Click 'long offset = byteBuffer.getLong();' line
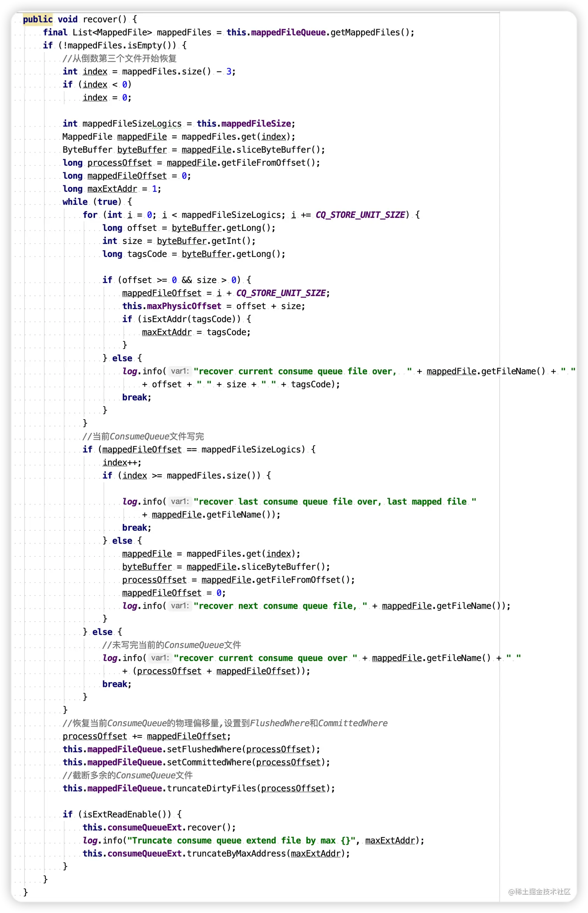Screen dimensions: 588x913 click(x=189, y=228)
